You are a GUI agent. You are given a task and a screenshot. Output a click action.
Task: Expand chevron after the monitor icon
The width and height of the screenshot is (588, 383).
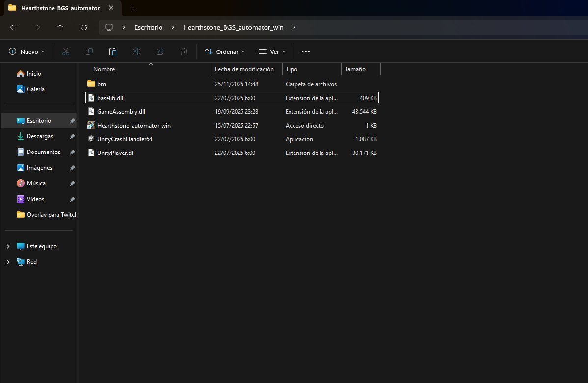point(124,27)
